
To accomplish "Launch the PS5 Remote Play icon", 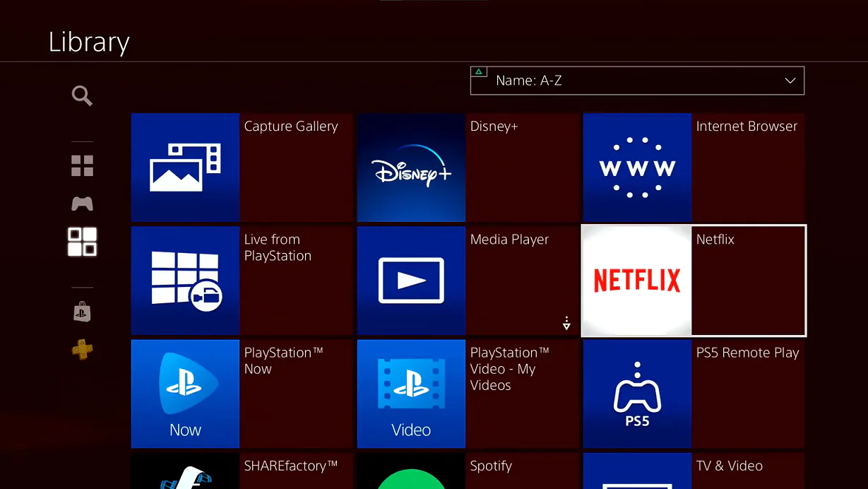I will pyautogui.click(x=637, y=394).
